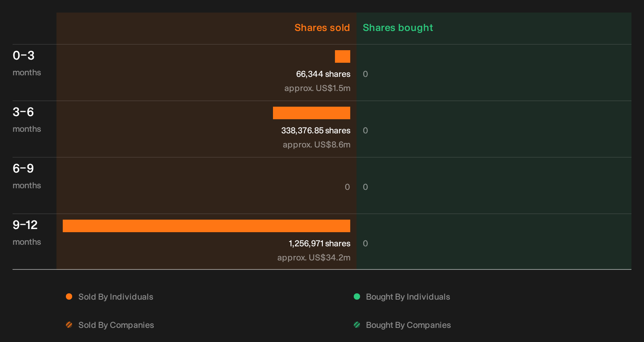Click the Bought By Individuals legend label
This screenshot has width=644, height=342.
tap(408, 297)
